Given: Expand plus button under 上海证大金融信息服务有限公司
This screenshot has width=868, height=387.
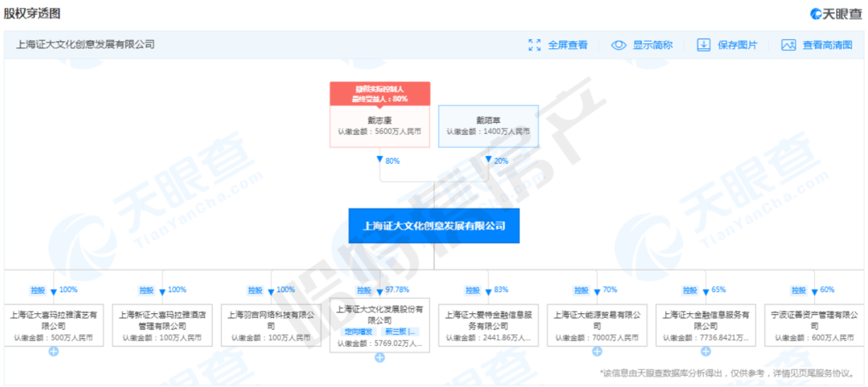Looking at the screenshot, I should tap(706, 351).
